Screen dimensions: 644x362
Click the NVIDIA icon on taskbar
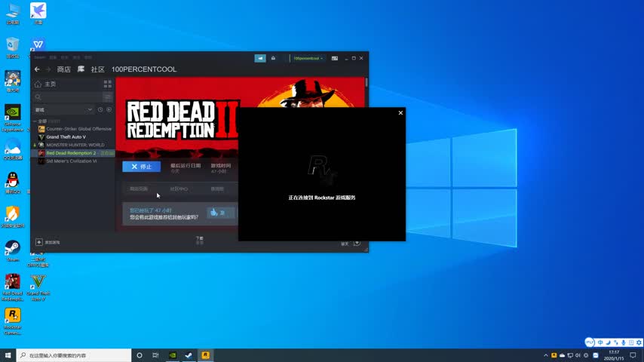(173, 355)
